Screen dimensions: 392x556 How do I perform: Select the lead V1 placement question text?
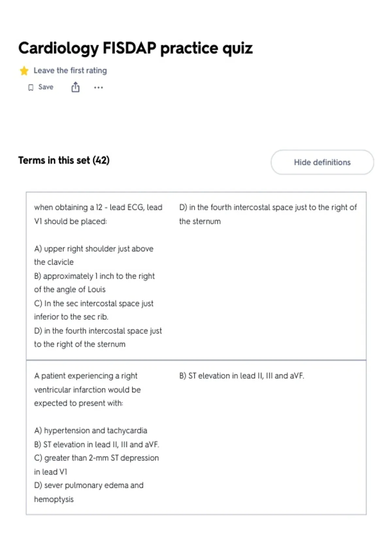click(98, 214)
